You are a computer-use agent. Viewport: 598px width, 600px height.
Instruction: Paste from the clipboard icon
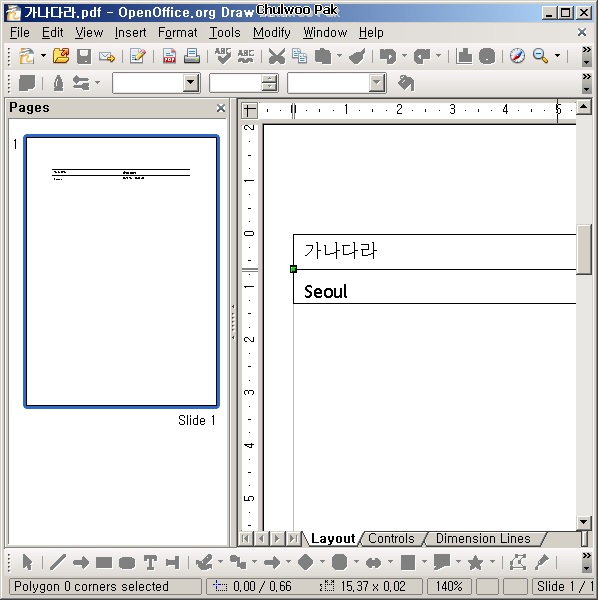323,56
